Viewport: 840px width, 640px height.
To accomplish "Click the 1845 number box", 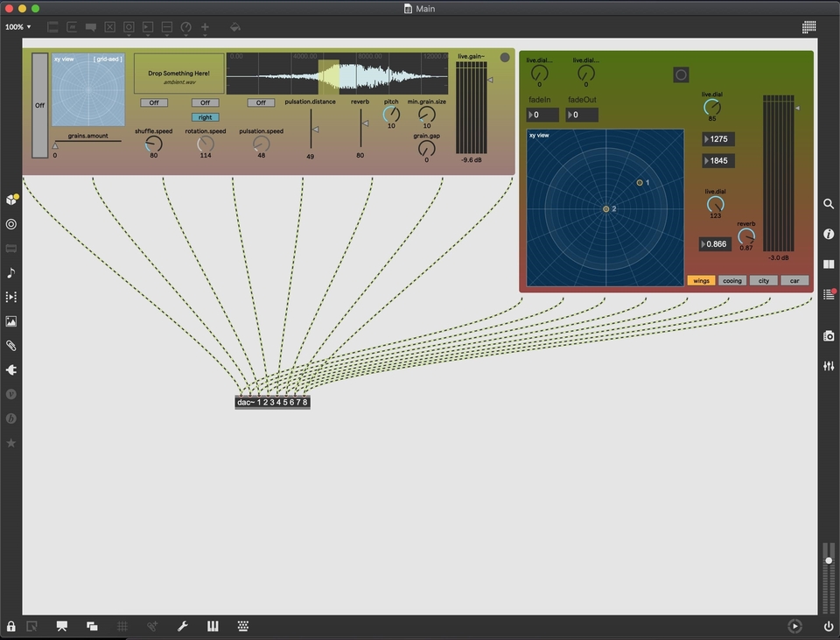I will click(x=717, y=161).
